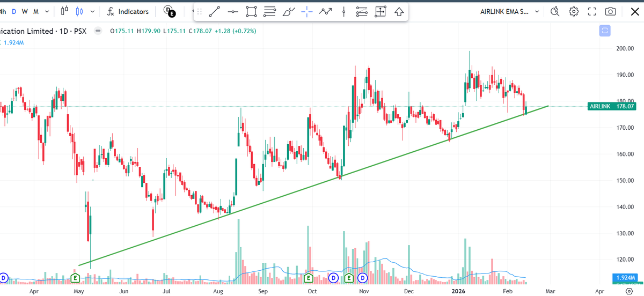Image resolution: width=644 pixels, height=296 pixels.
Task: Click the blue D marker nearest Nov
Action: point(363,278)
